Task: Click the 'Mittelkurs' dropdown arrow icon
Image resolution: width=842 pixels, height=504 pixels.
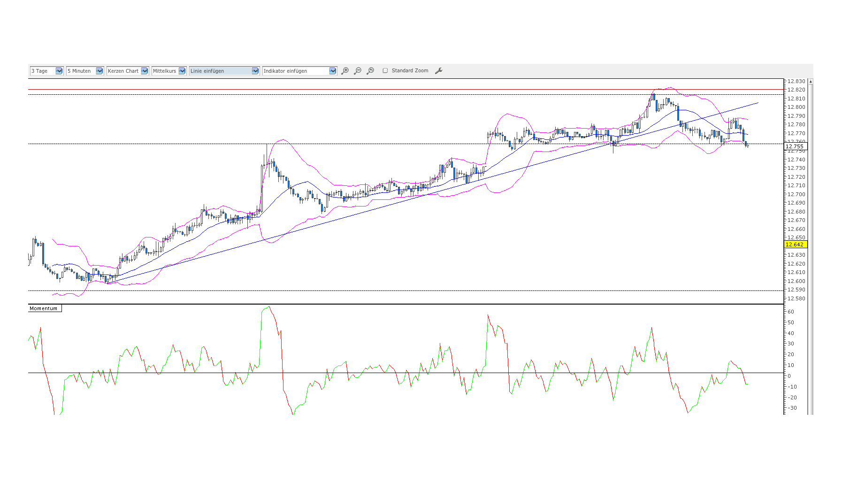Action: [183, 71]
